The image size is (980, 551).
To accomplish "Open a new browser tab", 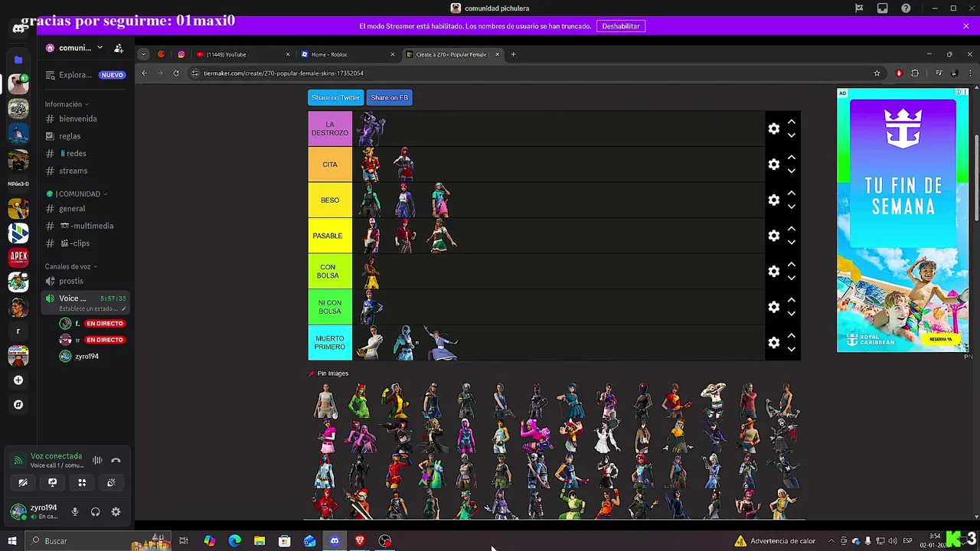I will click(514, 54).
